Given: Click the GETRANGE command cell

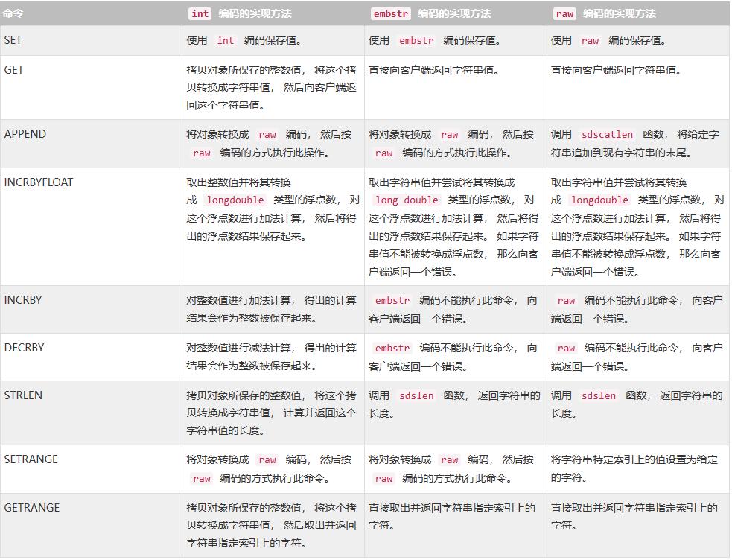Looking at the screenshot, I should (91, 525).
